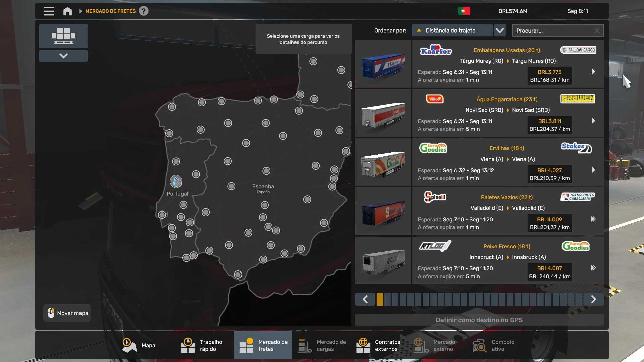
Task: Expand the Peixe Fresco job details arrow
Action: pos(593,268)
